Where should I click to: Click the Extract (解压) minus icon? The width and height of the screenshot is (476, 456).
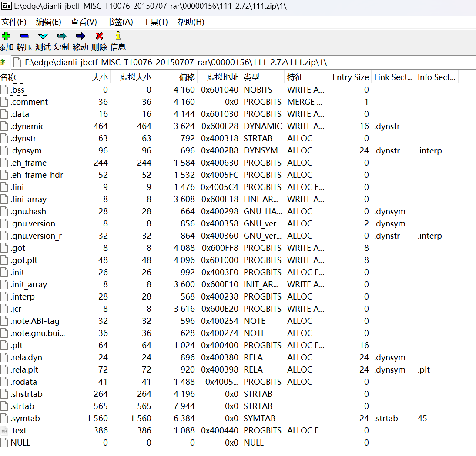[x=25, y=36]
